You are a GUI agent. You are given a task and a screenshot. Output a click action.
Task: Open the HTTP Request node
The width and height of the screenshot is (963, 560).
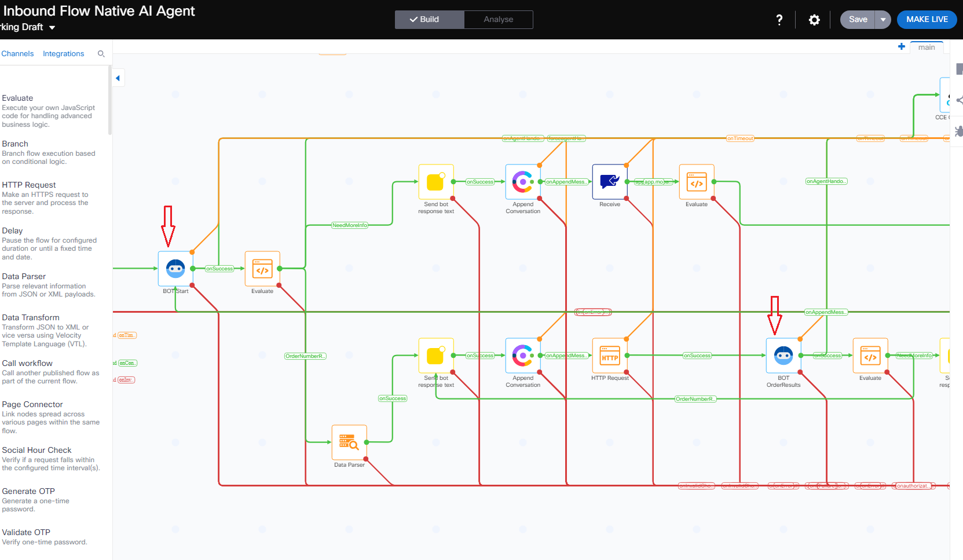click(x=610, y=356)
